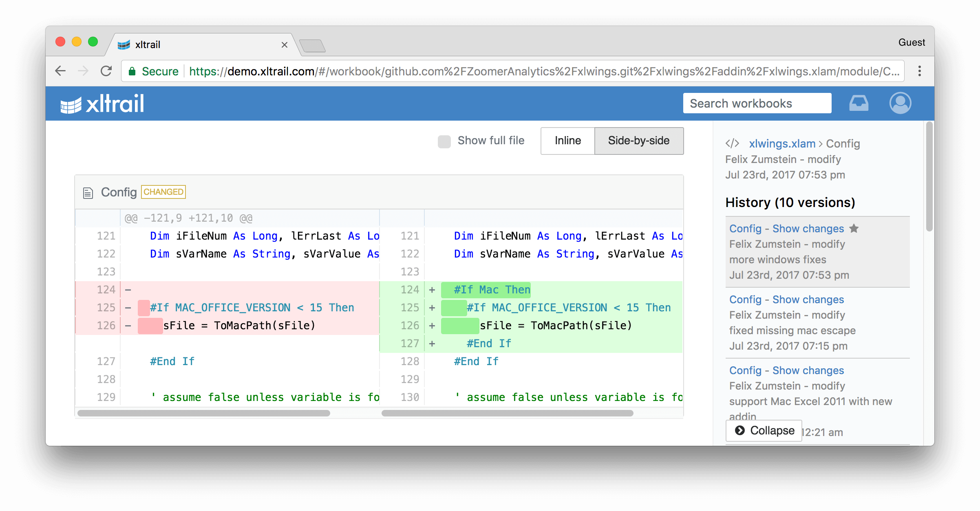Select the Side-by-side diff view
The height and width of the screenshot is (511, 980).
(x=638, y=141)
